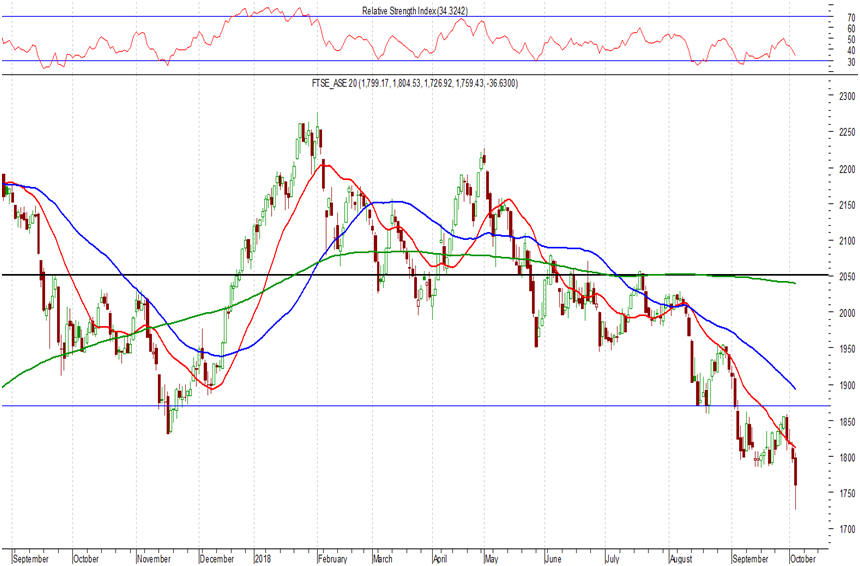Click the RSI 50 axis label
860x566 pixels.
tap(851, 39)
